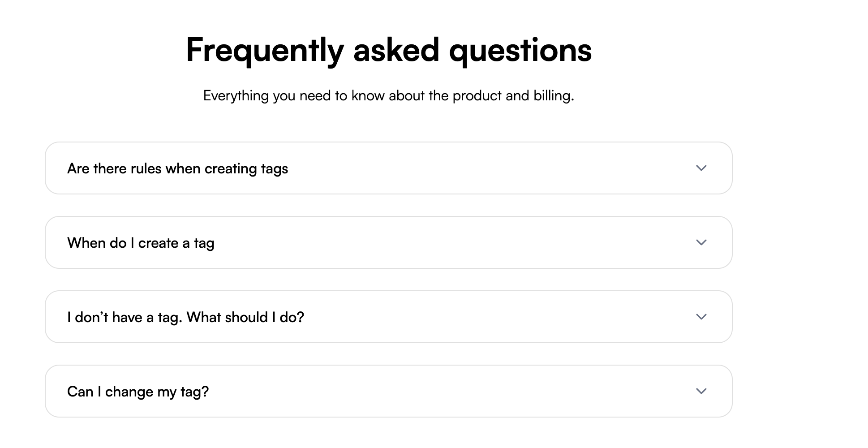Screen dimensions: 868x448
Task: Click the word 'asked' in the heading
Action: [396, 50]
